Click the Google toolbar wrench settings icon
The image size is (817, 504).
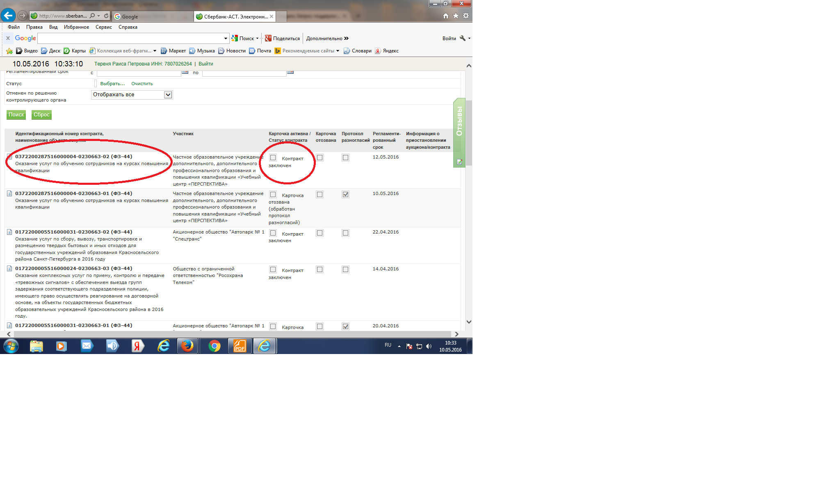(463, 38)
